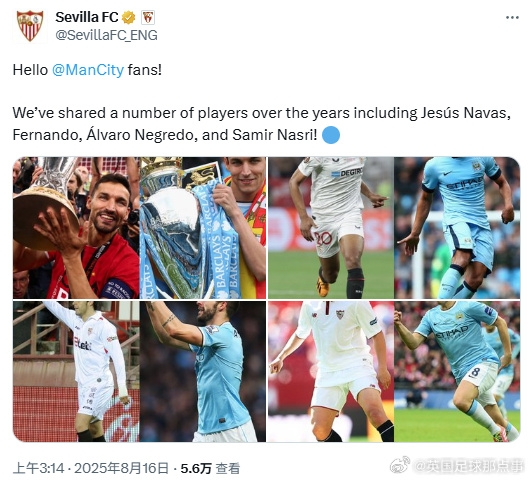Open photo of bearded player in sky blue shirt
Screen dimensions: 531x481
(x=203, y=371)
